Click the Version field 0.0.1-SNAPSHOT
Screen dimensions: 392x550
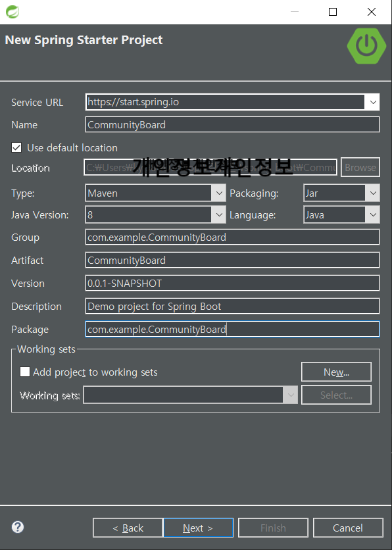232,283
